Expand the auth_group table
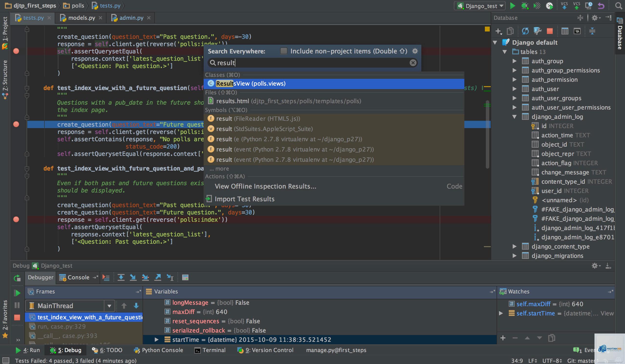The height and width of the screenshot is (364, 625). point(515,61)
